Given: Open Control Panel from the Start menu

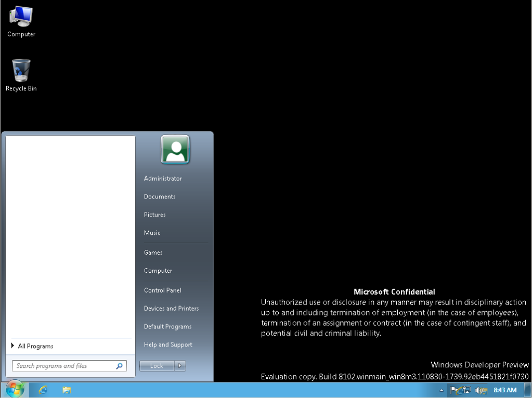Looking at the screenshot, I should pos(163,290).
